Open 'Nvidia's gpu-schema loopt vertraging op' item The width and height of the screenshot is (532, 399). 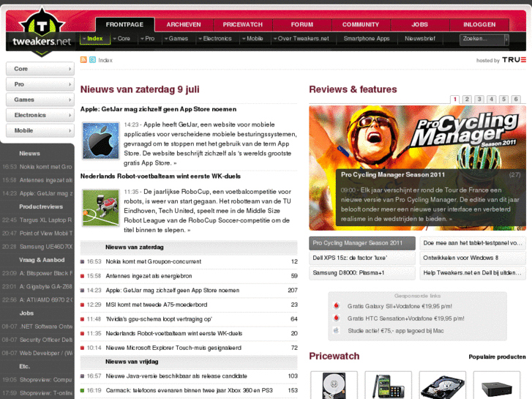[x=159, y=319]
